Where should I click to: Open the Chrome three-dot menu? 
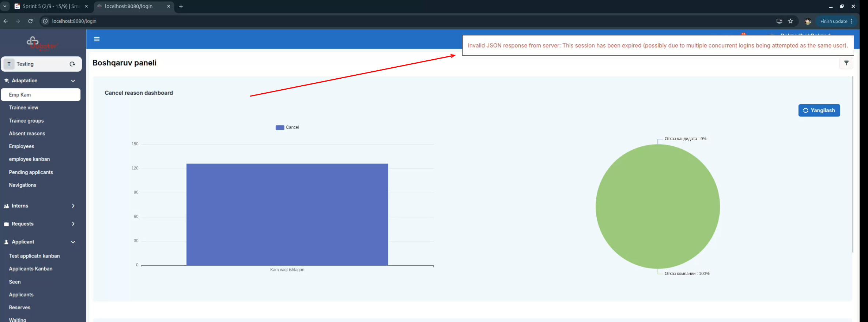(x=852, y=21)
